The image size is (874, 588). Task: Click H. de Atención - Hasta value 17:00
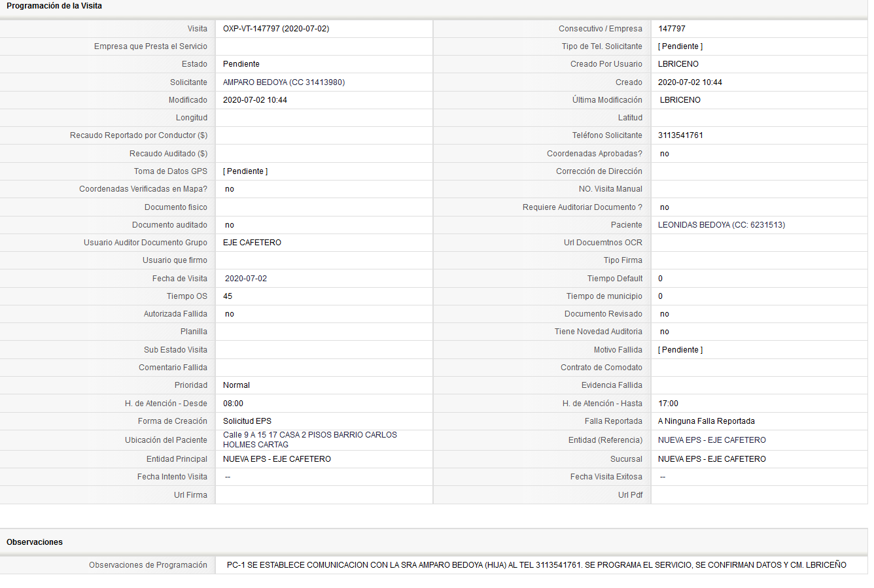pos(669,404)
